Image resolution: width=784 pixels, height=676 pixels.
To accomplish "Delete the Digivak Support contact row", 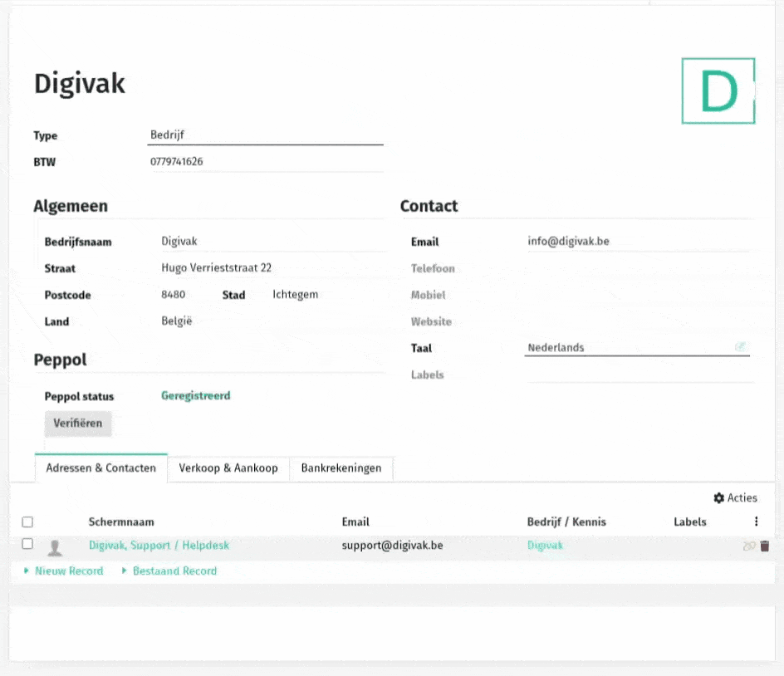I will pos(765,546).
